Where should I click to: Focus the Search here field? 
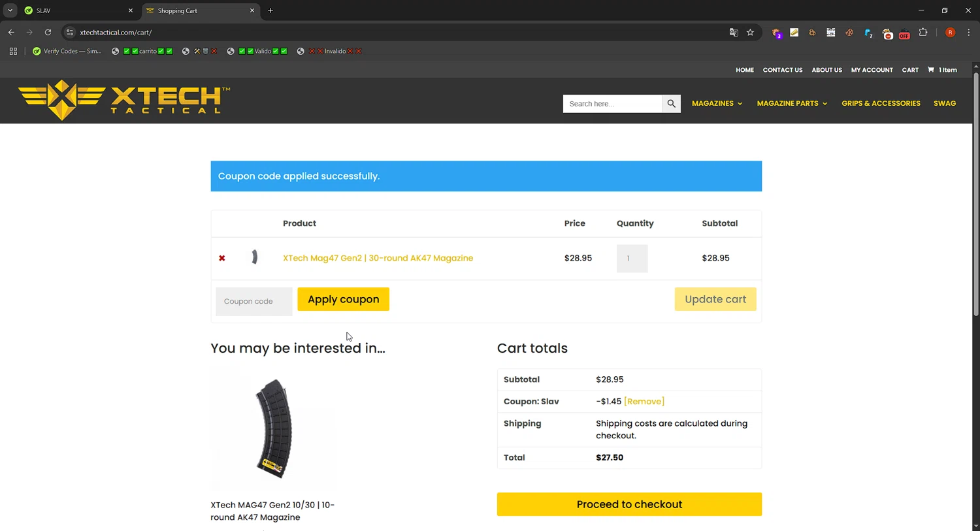point(613,103)
